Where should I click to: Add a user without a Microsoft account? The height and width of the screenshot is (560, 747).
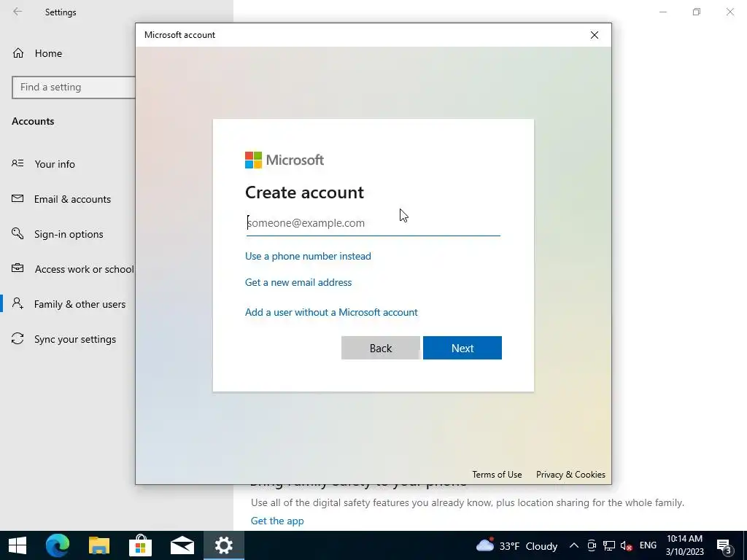tap(331, 312)
